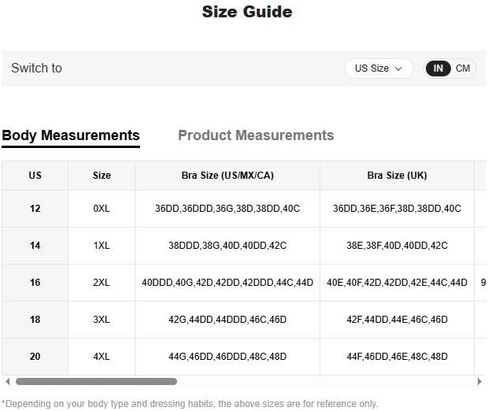Select the Body Measurements tab
Screen dimensions: 488x411
coord(71,136)
